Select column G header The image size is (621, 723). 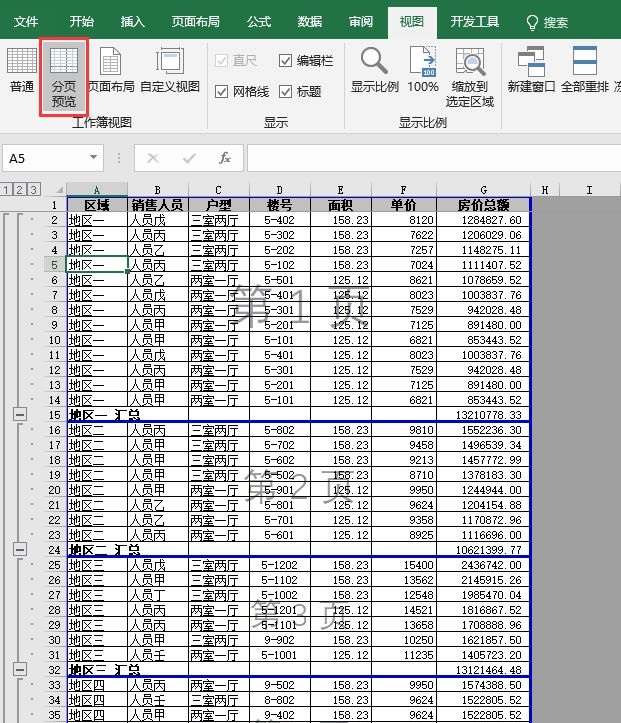(x=484, y=190)
